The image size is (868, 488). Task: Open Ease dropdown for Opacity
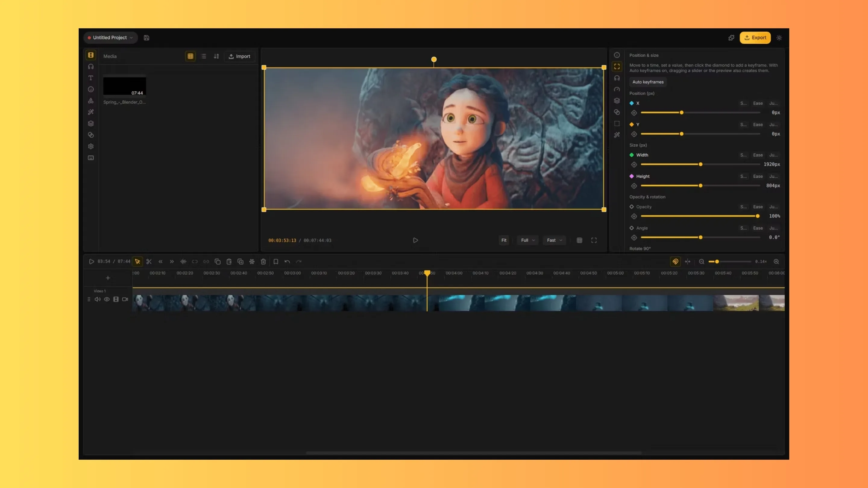point(758,207)
